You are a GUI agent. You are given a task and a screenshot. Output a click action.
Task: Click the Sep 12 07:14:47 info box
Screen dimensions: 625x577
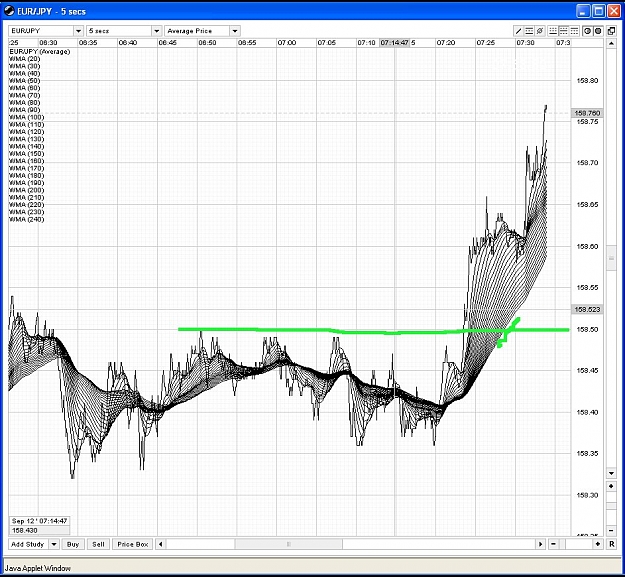pos(39,521)
